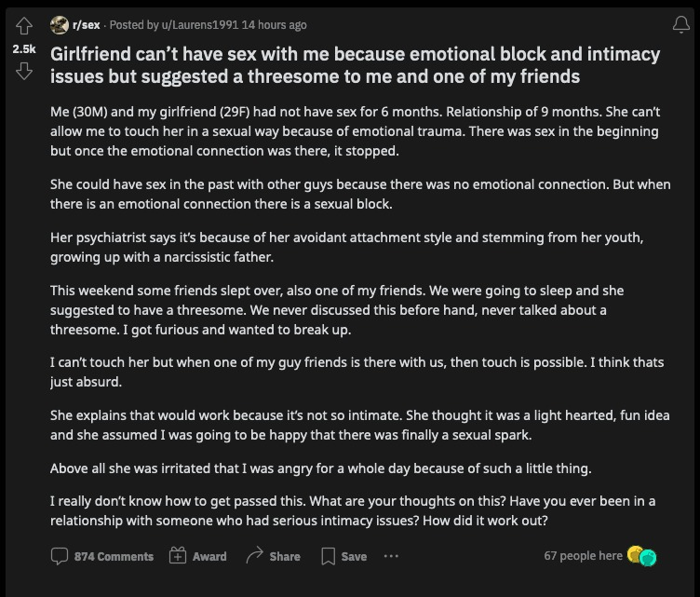Click the final paragraph asking 'What are your thoughts'
700x597 pixels.
tap(353, 510)
